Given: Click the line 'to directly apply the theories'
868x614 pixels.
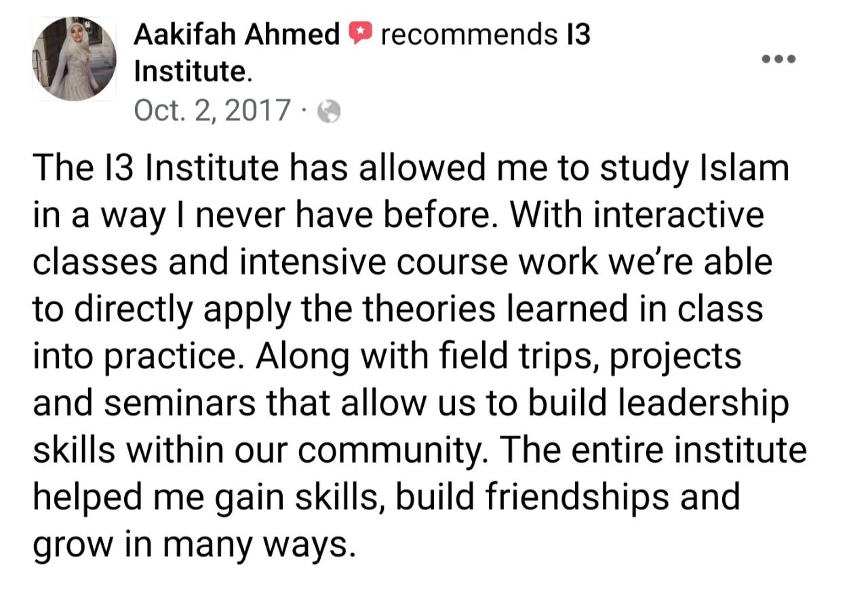Looking at the screenshot, I should coord(398,310).
